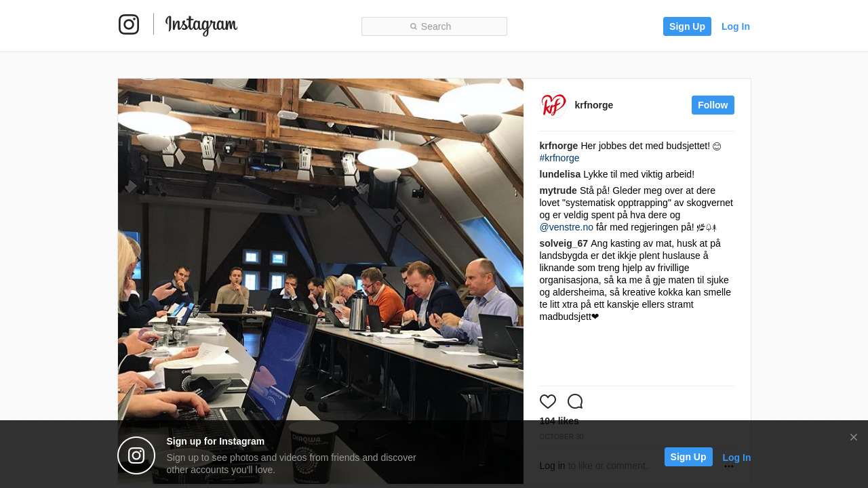The width and height of the screenshot is (868, 488).
Task: Open the three-dot more options menu
Action: [729, 466]
